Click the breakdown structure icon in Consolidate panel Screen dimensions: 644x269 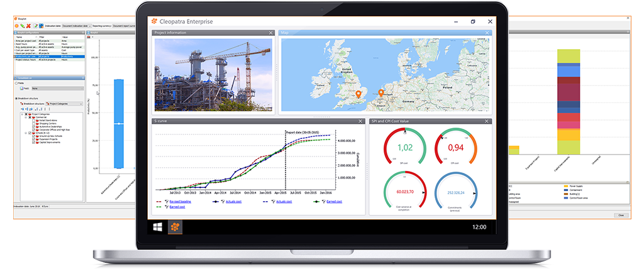point(21,104)
